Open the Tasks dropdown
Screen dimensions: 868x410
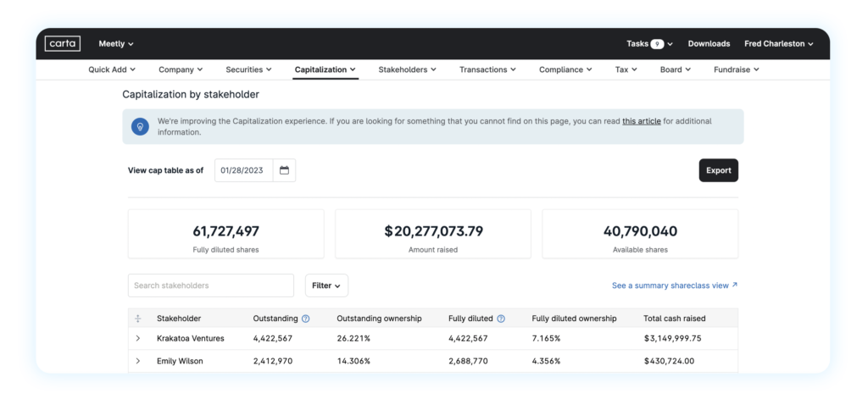point(649,44)
